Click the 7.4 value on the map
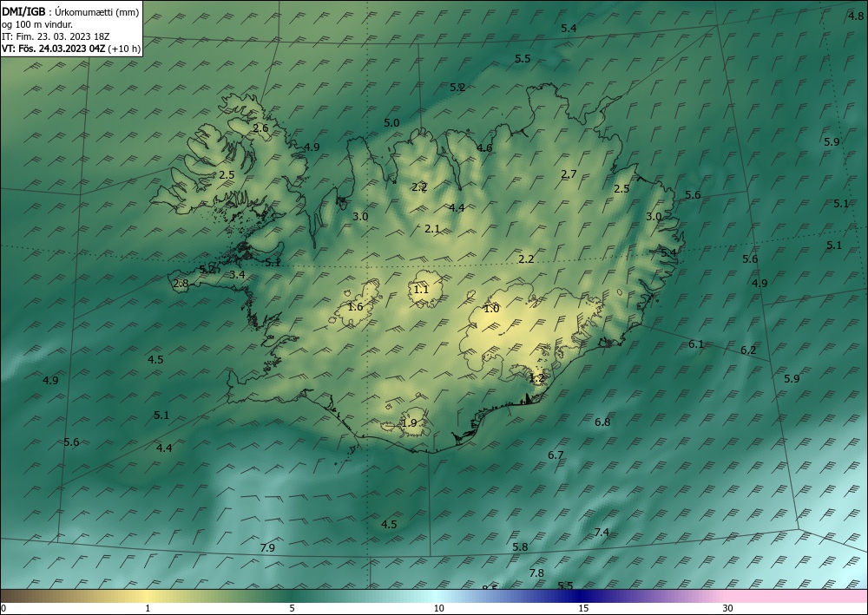Screen dimensions: 868x615 (x=602, y=532)
